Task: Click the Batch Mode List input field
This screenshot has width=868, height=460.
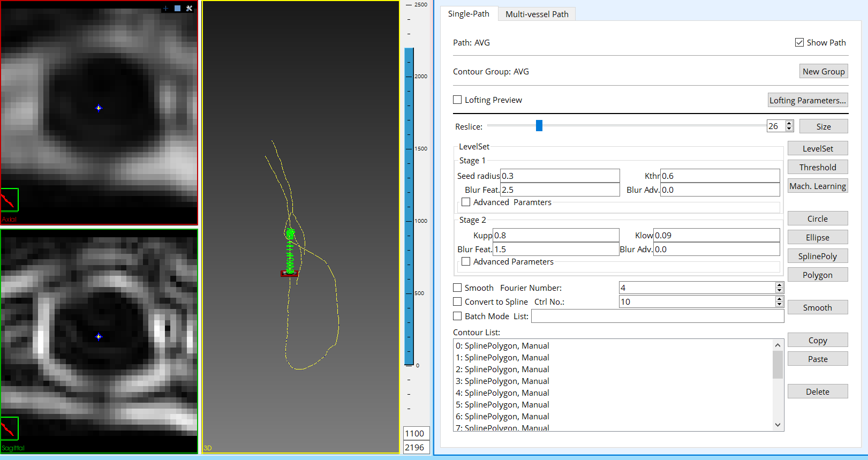Action: click(x=658, y=316)
